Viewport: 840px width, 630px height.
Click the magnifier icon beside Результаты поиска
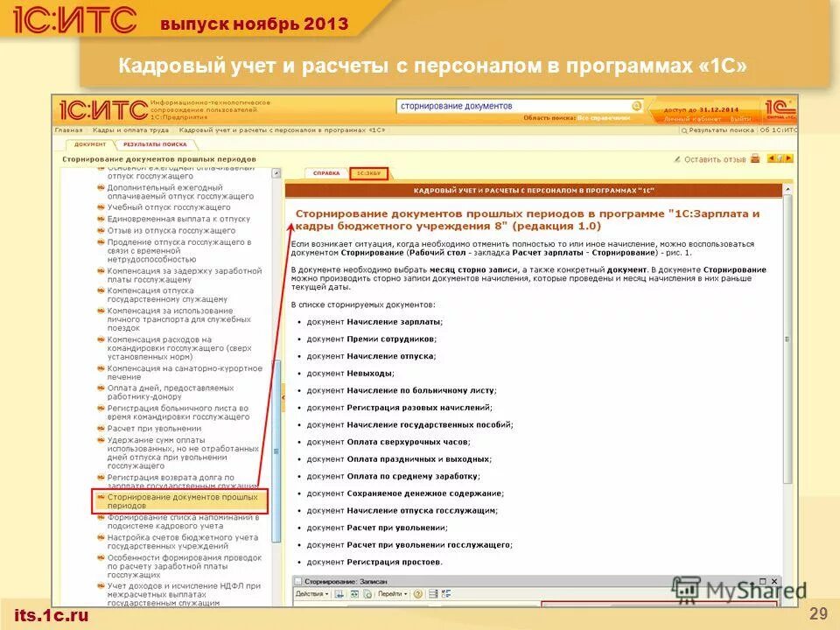(682, 129)
